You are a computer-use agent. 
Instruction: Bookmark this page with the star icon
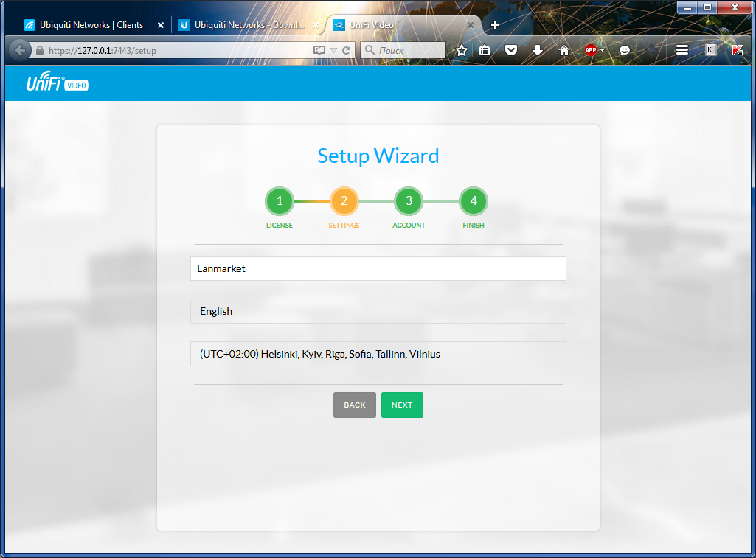(462, 50)
